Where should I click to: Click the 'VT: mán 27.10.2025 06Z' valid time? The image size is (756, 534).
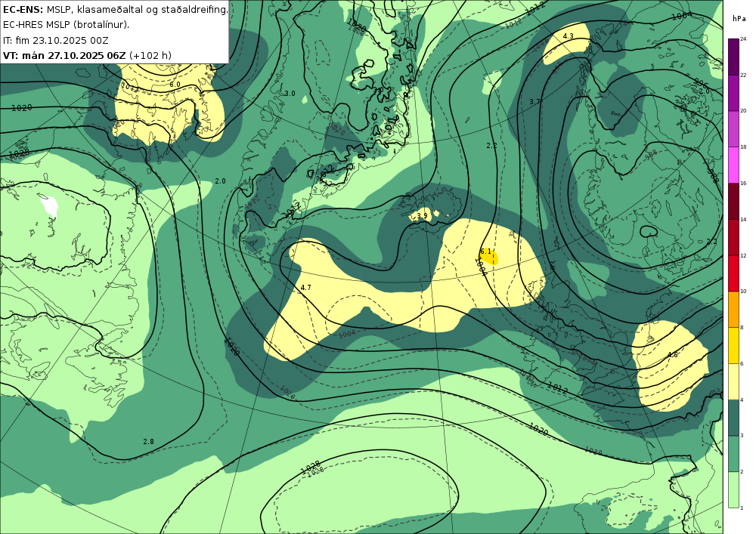[64, 55]
